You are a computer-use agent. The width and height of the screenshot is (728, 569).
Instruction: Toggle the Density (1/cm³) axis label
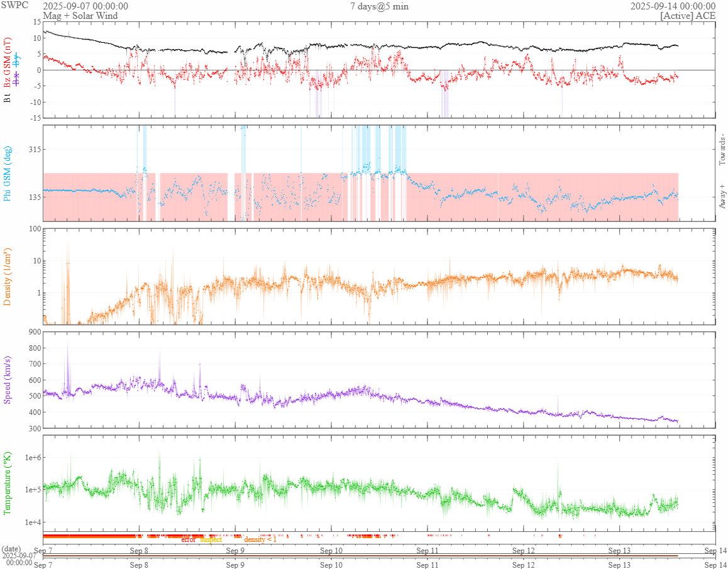(8, 277)
